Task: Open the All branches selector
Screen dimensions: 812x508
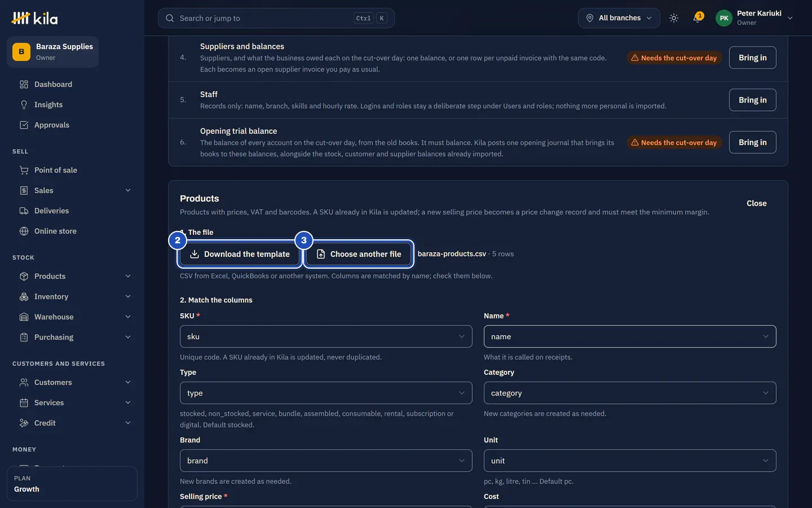Action: (x=619, y=18)
